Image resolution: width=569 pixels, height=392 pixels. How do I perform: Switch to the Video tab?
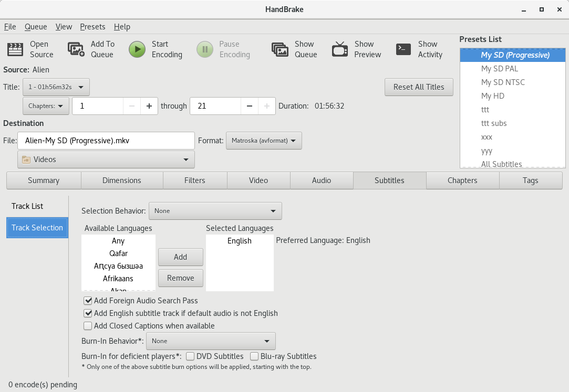point(258,181)
